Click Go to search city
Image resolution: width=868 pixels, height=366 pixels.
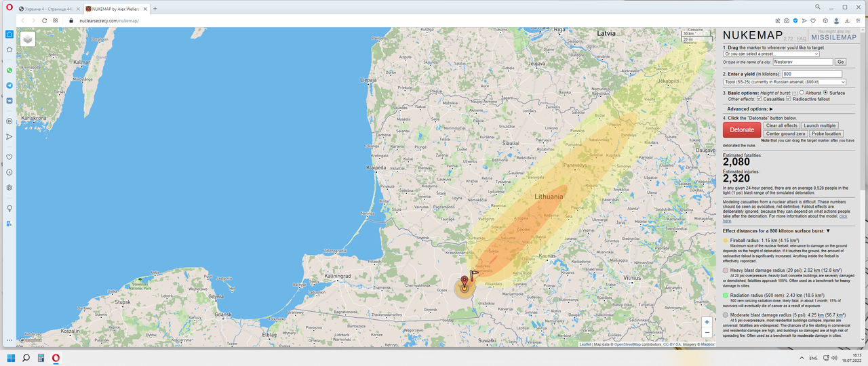coord(841,62)
